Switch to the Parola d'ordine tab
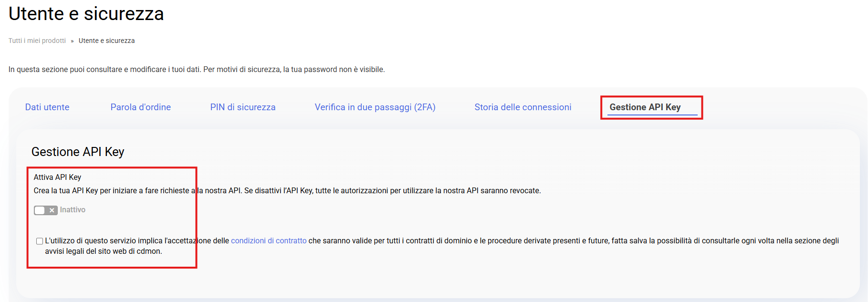 (141, 107)
